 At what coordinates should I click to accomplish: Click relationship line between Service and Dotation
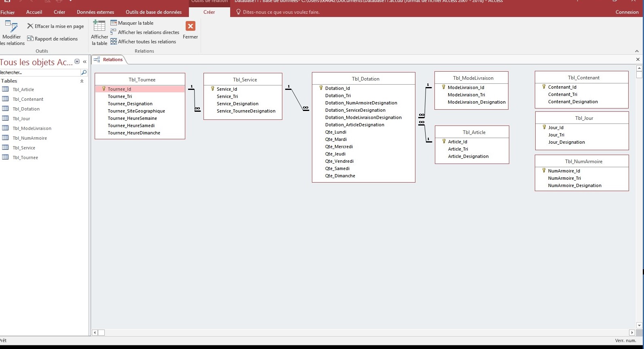coord(297,99)
